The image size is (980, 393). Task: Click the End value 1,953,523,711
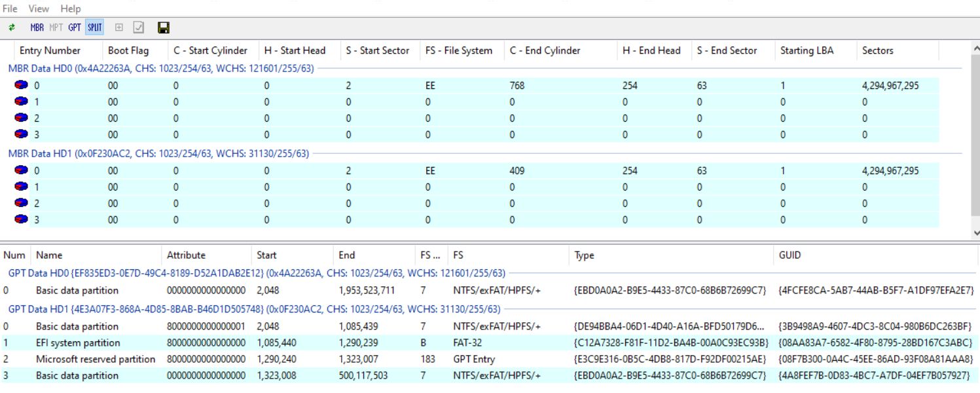click(367, 290)
